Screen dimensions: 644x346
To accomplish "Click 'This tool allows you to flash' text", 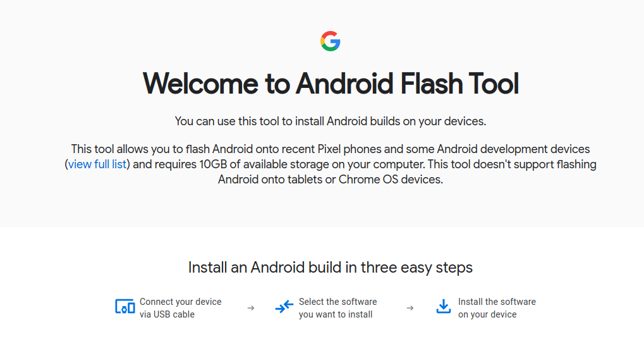I will click(x=140, y=149).
